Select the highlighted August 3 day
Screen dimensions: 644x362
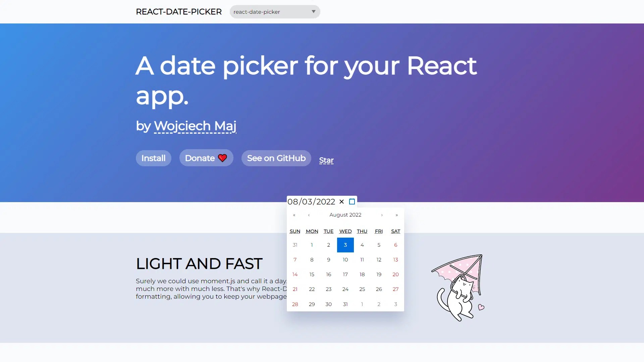[345, 245]
